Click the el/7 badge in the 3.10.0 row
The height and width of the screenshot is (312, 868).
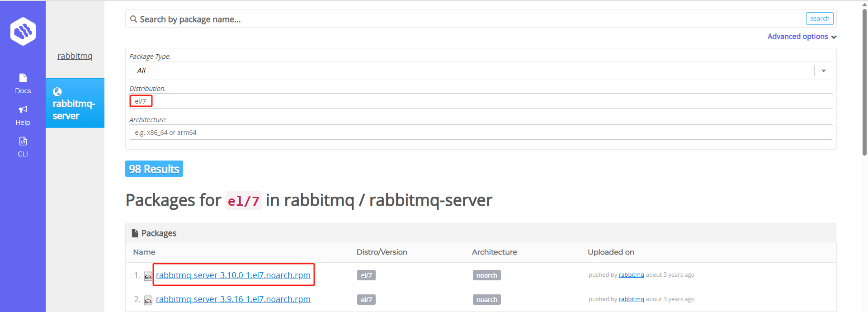366,275
